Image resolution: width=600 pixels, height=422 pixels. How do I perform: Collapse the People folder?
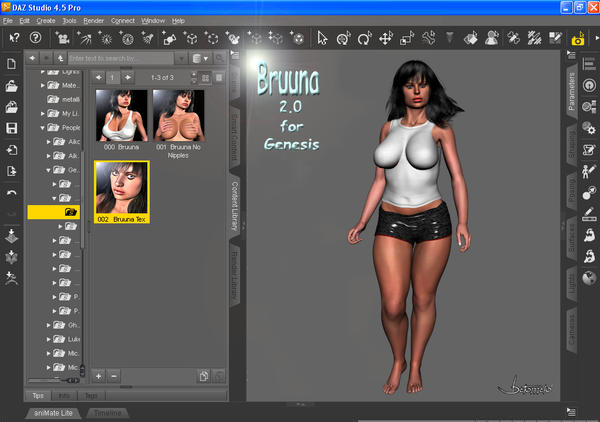click(42, 128)
